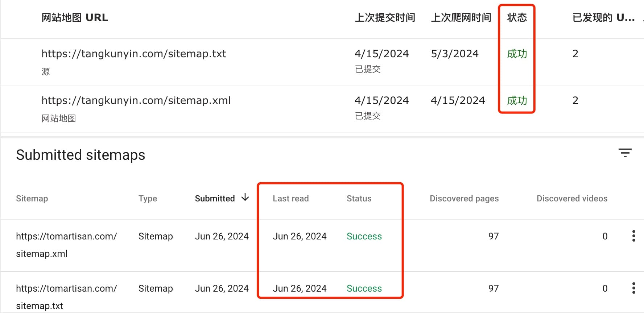Click the Discovered pages column header
Viewport: 644px width, 313px height.
(464, 199)
